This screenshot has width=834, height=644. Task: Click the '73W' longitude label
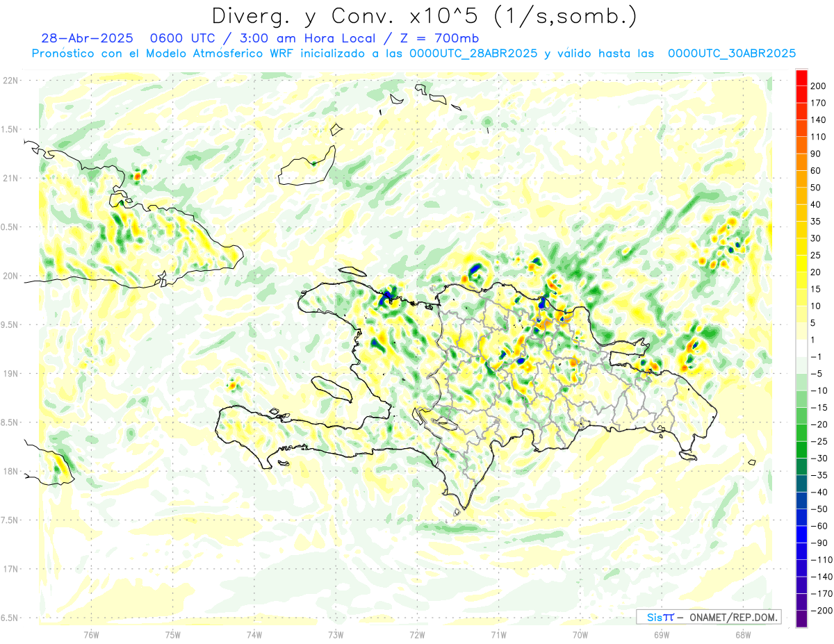point(336,635)
